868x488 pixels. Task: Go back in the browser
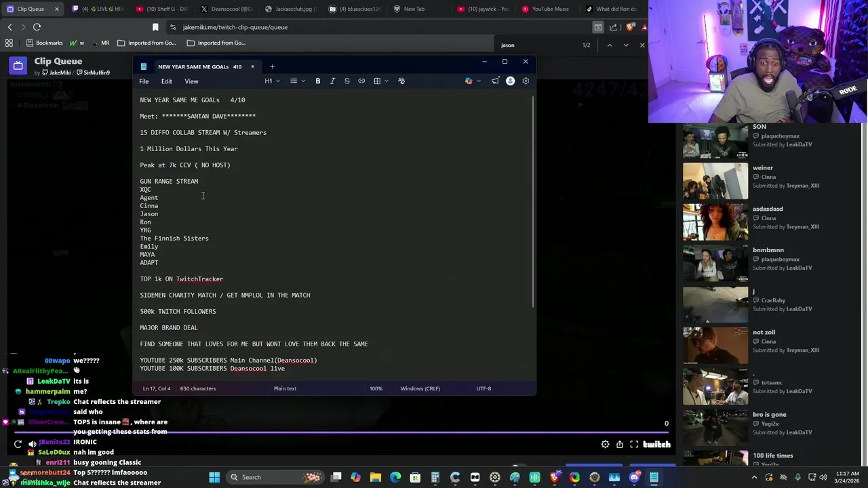coord(9,27)
